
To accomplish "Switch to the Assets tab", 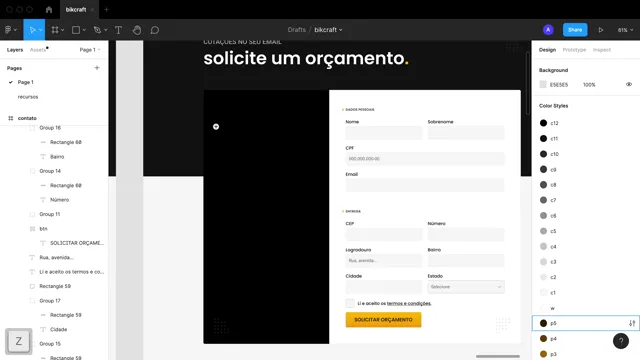I will (x=38, y=50).
